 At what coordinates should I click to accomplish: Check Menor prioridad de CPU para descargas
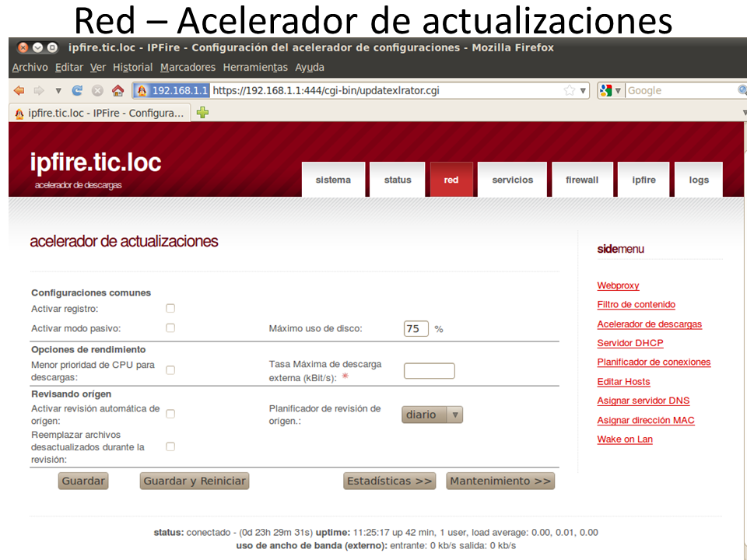tap(170, 370)
